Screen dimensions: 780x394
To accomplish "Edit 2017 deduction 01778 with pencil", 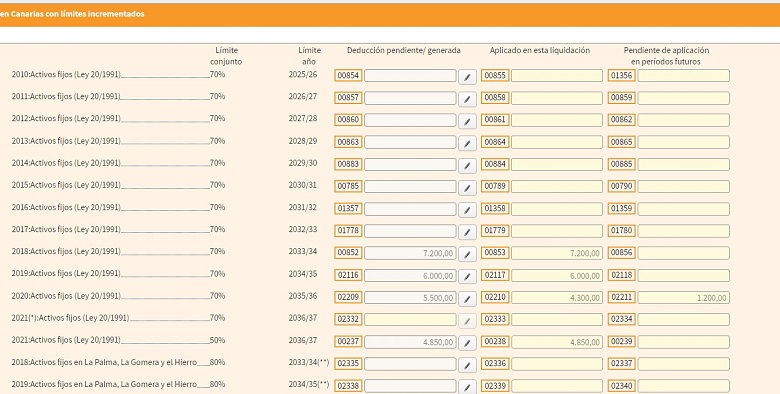I will [x=467, y=232].
